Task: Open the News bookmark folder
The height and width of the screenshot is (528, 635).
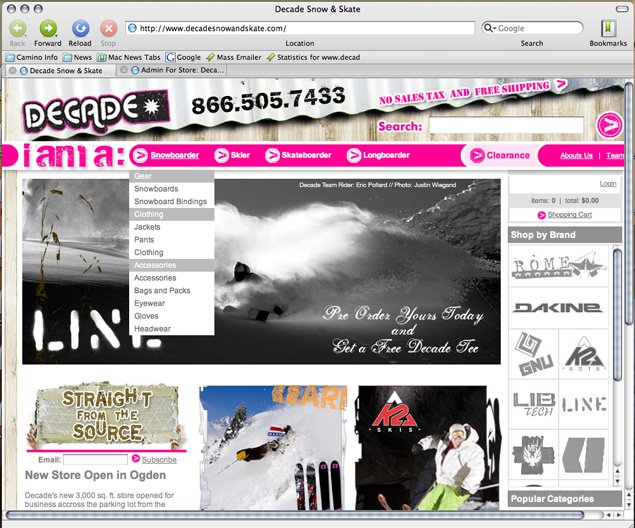Action: point(77,57)
